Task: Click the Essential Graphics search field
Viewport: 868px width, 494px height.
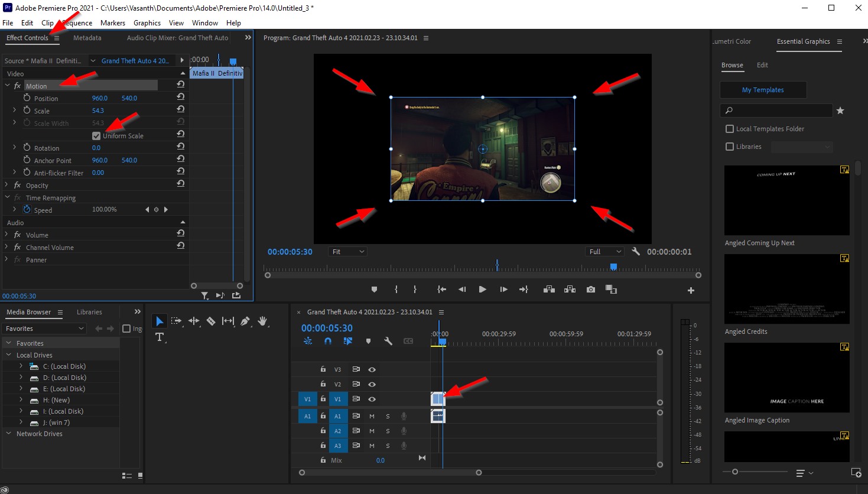Action: 776,110
